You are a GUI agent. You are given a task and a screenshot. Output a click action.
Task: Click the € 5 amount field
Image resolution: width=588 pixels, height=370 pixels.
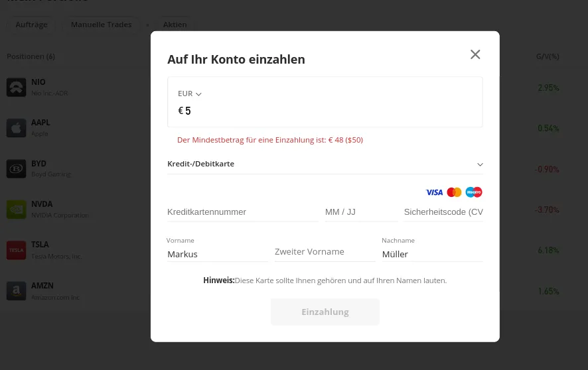(x=325, y=111)
